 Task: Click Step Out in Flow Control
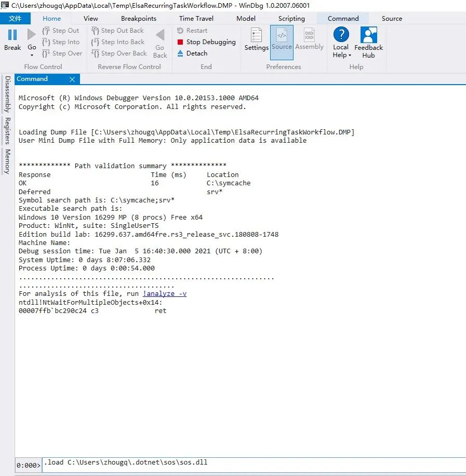[61, 31]
